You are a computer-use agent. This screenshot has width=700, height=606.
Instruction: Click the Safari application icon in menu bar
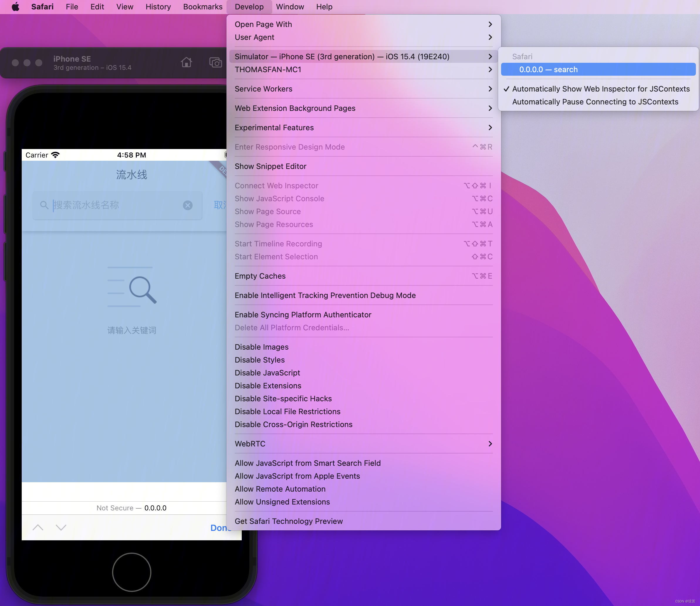(x=41, y=6)
